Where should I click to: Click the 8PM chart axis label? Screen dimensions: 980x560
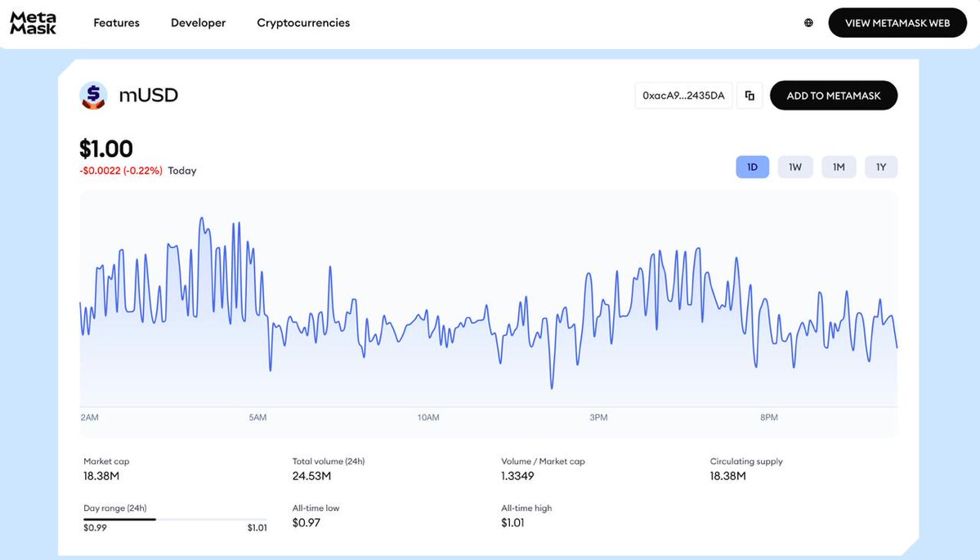(x=769, y=418)
